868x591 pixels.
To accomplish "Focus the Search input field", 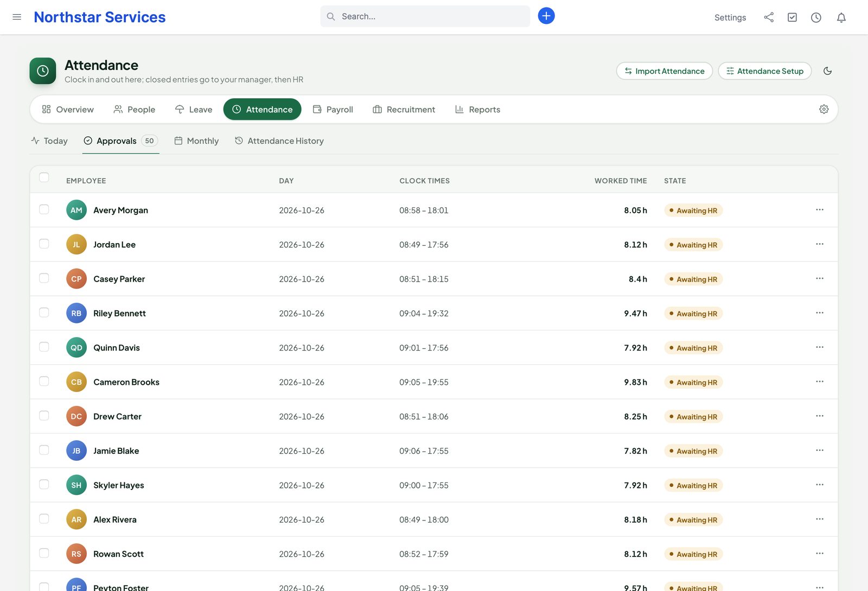I will click(x=425, y=16).
